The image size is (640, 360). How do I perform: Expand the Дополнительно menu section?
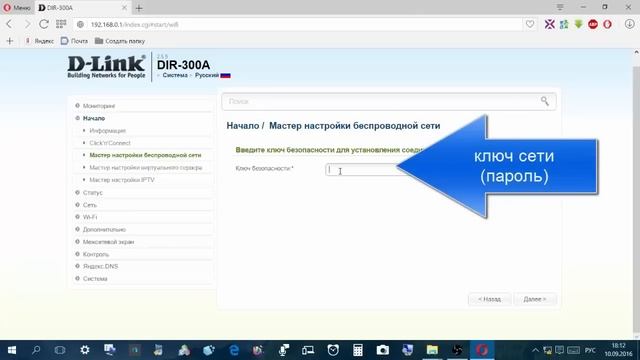pos(104,229)
